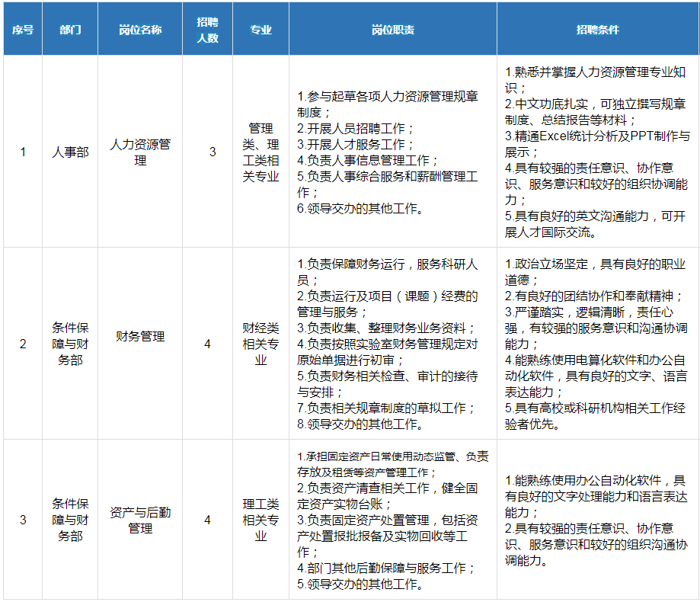
Task: Click the 岗位名称 column header
Action: tap(140, 30)
